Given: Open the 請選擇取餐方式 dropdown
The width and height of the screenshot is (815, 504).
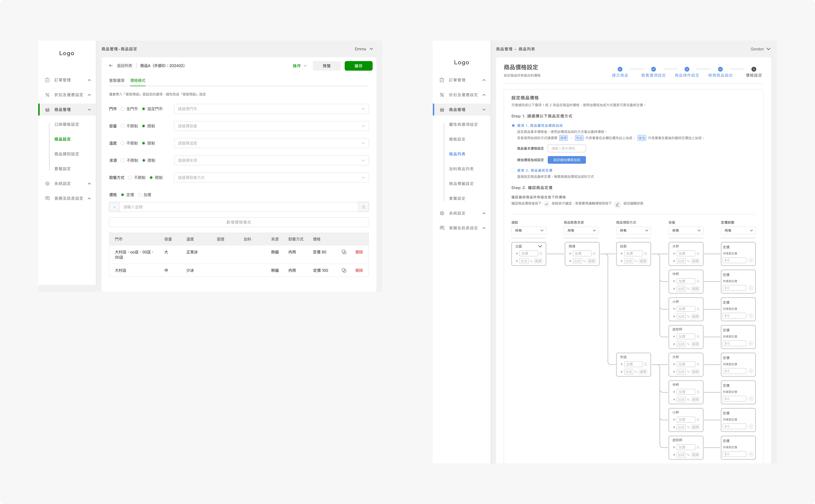Looking at the screenshot, I should (x=271, y=178).
